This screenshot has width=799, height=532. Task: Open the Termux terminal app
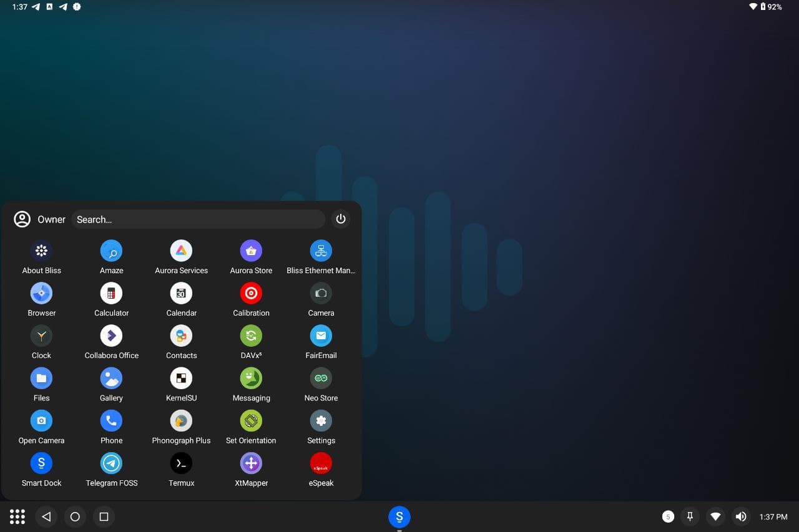coord(181,463)
